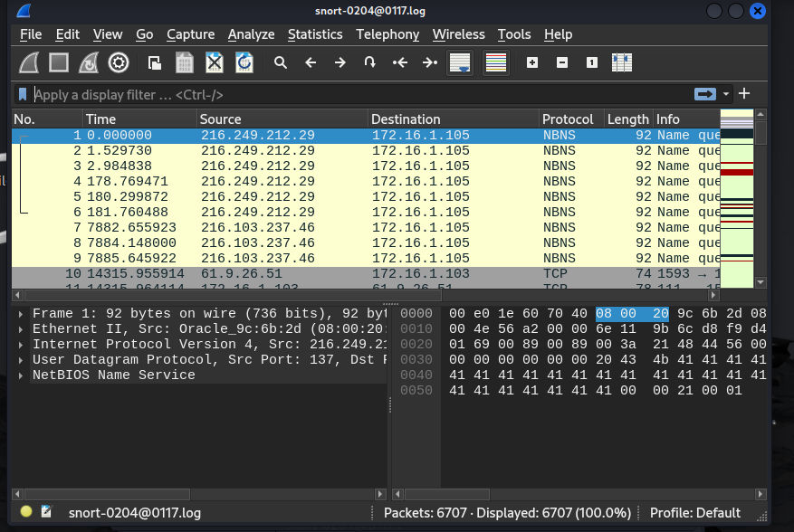The image size is (794, 532).
Task: Click the zoom in plus icon
Action: 532,62
